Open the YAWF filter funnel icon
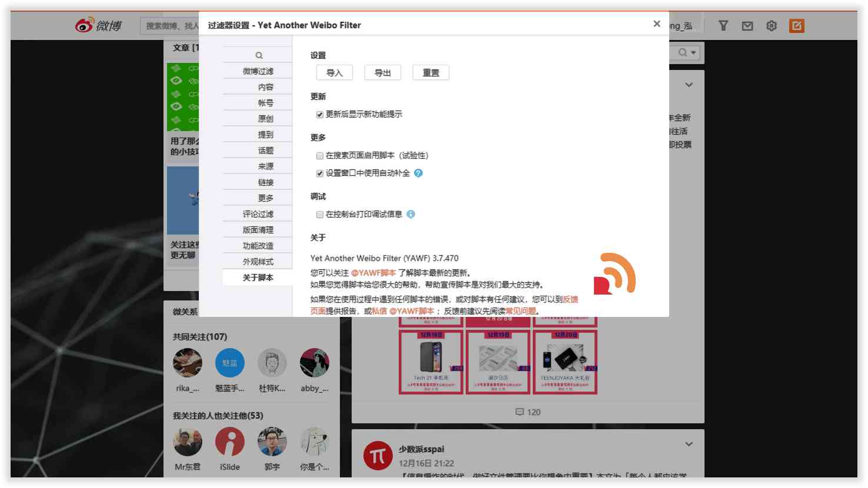This screenshot has width=868, height=488. [x=723, y=25]
